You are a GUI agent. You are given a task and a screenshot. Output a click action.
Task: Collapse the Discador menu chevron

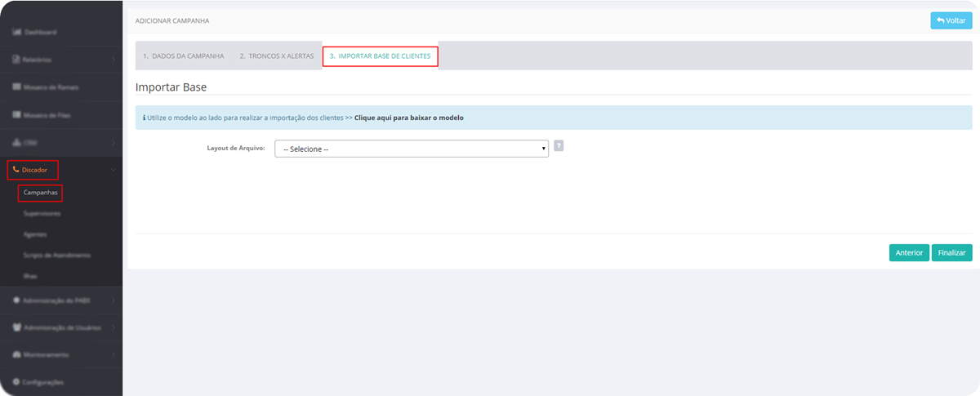[x=113, y=170]
